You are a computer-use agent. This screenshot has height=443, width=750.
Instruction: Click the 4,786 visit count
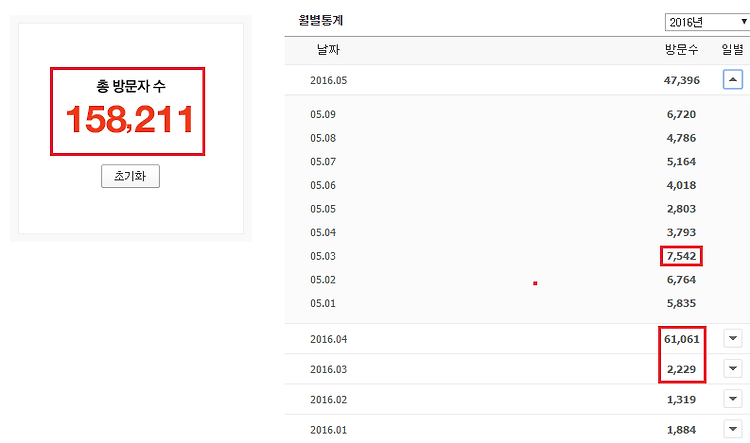click(x=682, y=138)
